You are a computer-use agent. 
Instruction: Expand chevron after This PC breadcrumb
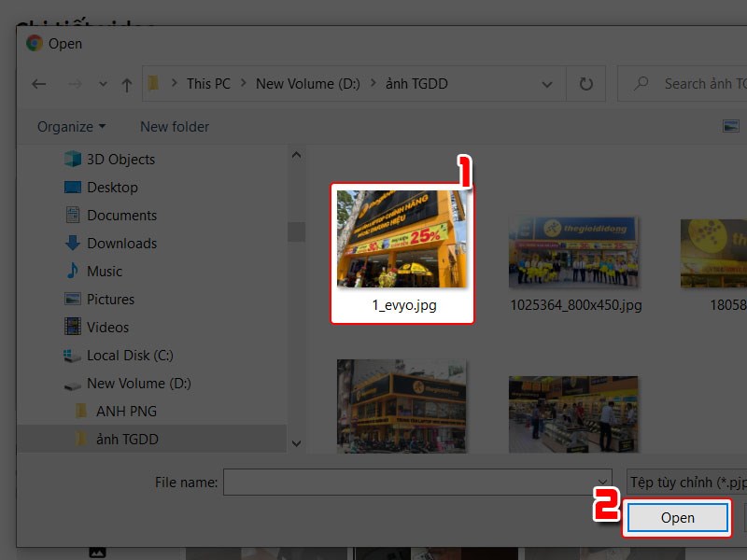[x=244, y=83]
